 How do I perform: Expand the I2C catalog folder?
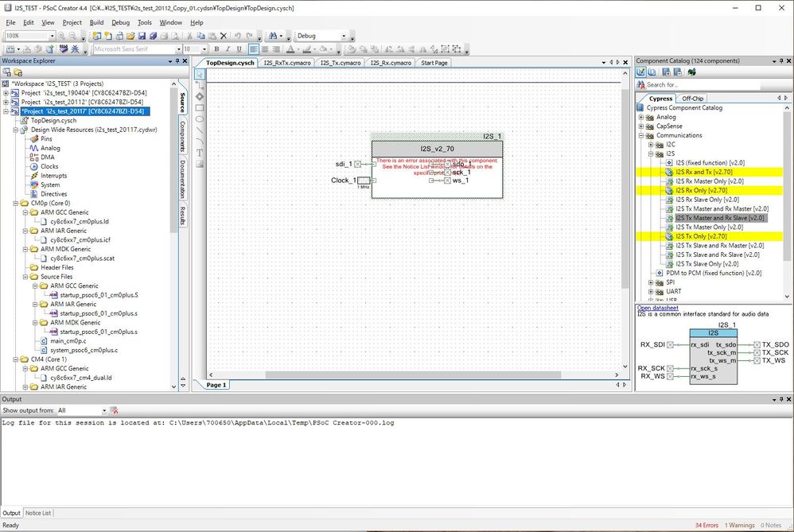tap(651, 144)
